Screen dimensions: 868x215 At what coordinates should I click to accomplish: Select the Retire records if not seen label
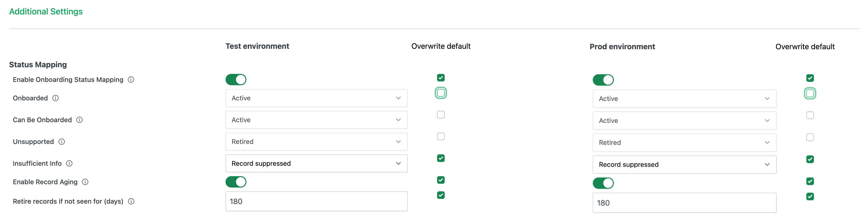tap(68, 202)
